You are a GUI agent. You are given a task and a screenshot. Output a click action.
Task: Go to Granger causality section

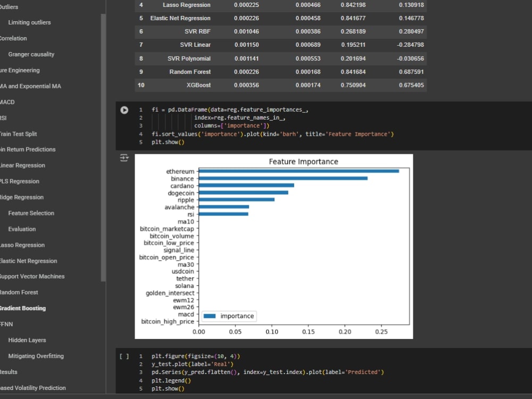click(x=31, y=54)
